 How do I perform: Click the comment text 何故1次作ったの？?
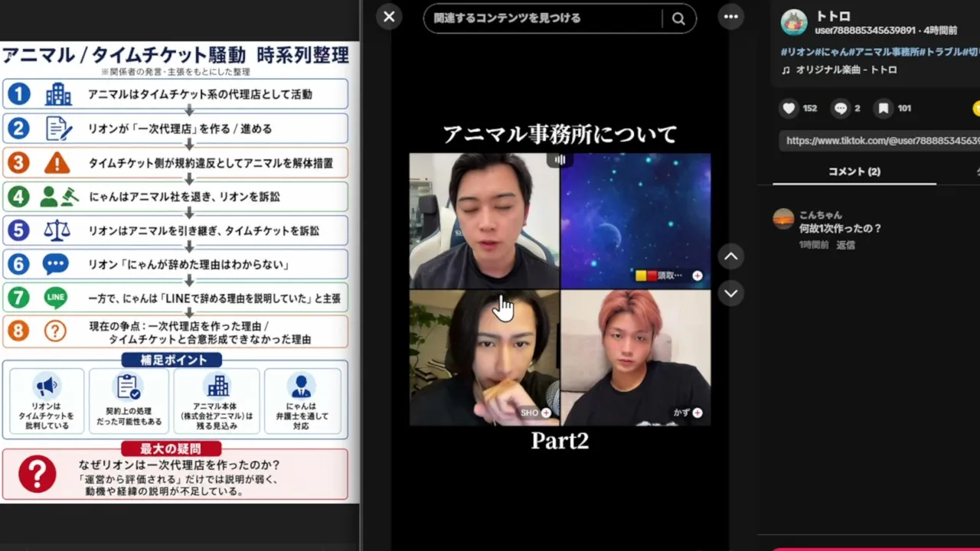point(840,228)
